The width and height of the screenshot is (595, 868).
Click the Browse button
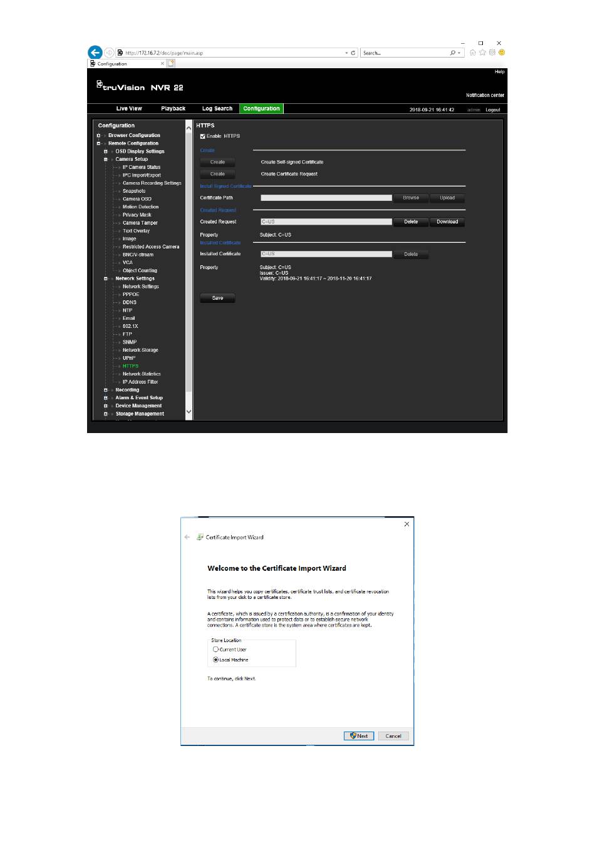[x=411, y=198]
